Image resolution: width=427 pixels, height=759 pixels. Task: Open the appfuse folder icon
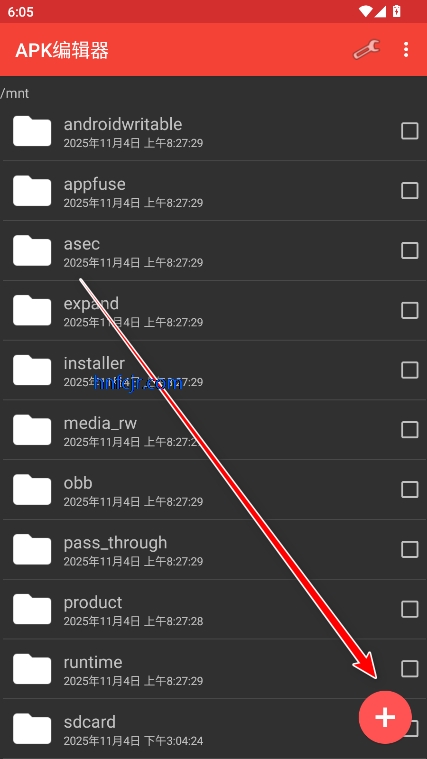[32, 191]
